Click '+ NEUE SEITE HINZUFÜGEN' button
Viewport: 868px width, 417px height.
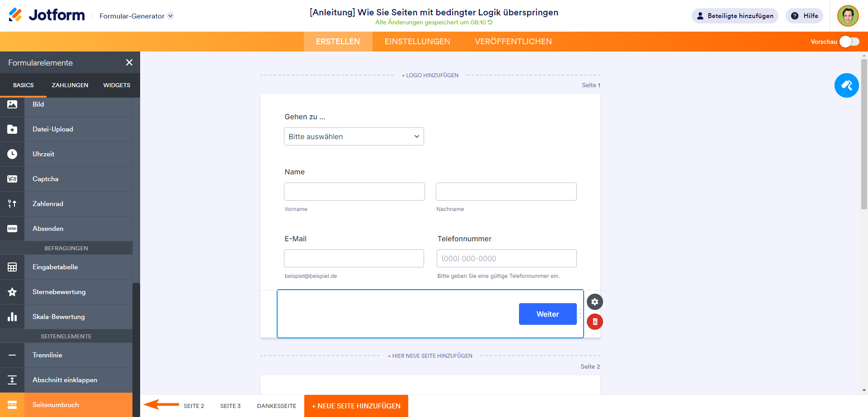pos(356,406)
